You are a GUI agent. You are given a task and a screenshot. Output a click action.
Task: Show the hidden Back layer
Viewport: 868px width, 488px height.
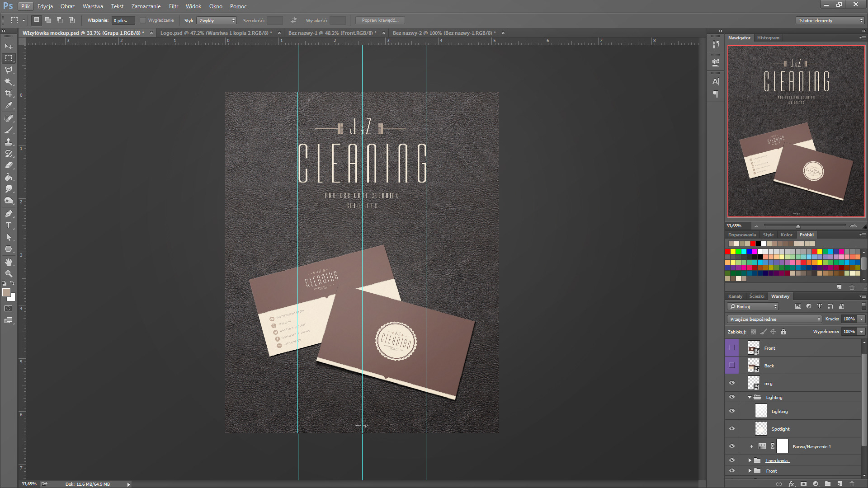tap(732, 365)
